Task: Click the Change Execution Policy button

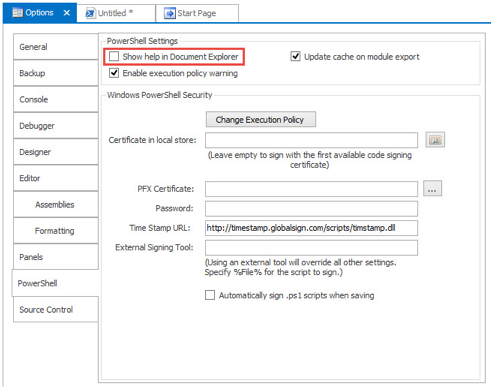Action: (x=261, y=119)
